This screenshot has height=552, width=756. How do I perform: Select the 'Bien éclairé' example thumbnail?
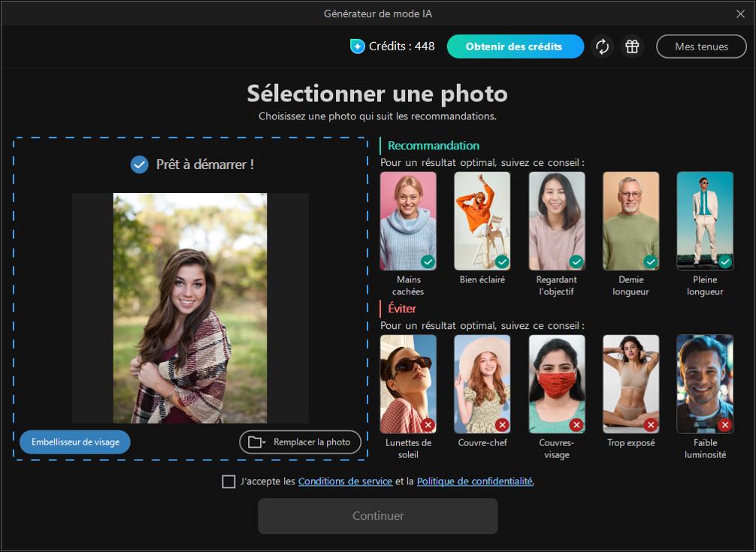pos(482,221)
